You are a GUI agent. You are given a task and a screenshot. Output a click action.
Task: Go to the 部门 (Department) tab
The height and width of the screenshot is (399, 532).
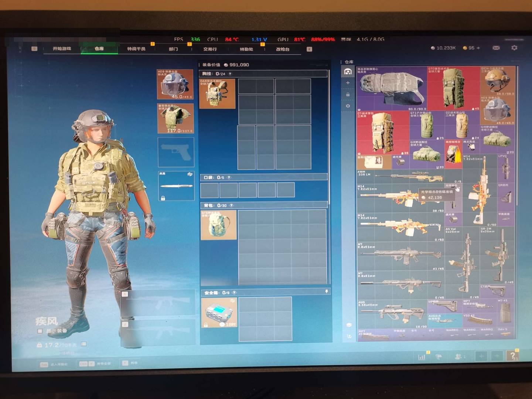point(173,49)
